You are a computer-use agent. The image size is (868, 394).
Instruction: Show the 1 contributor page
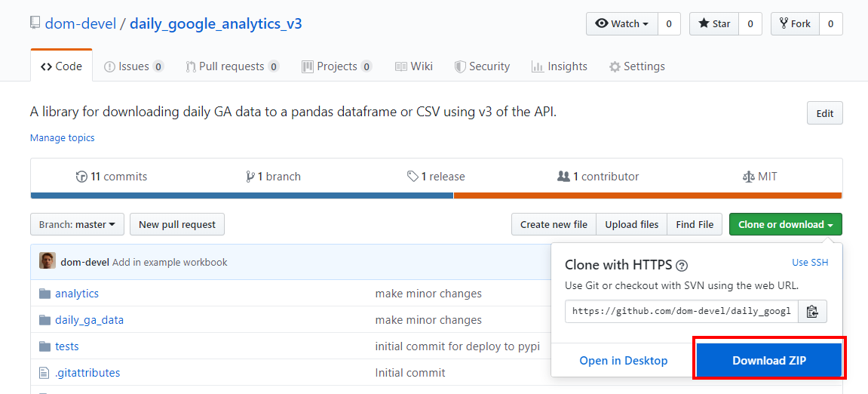(x=598, y=177)
